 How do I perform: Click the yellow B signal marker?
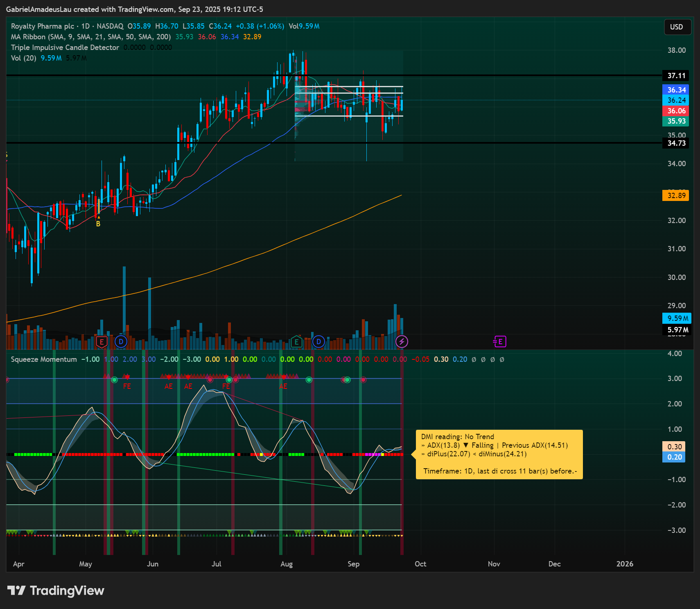tap(98, 224)
